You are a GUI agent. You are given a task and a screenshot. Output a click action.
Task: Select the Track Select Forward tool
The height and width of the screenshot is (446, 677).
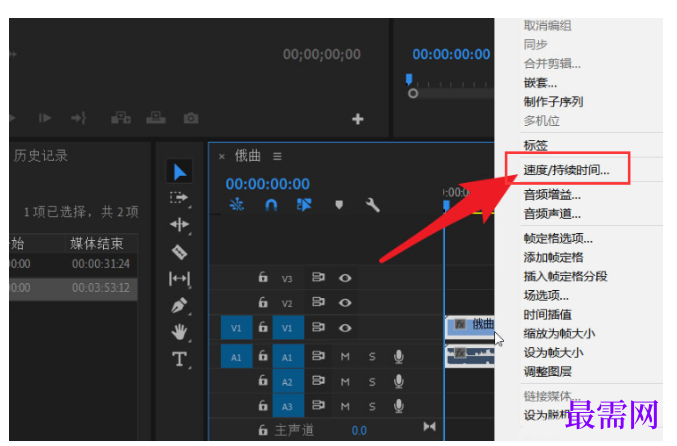pos(179,198)
